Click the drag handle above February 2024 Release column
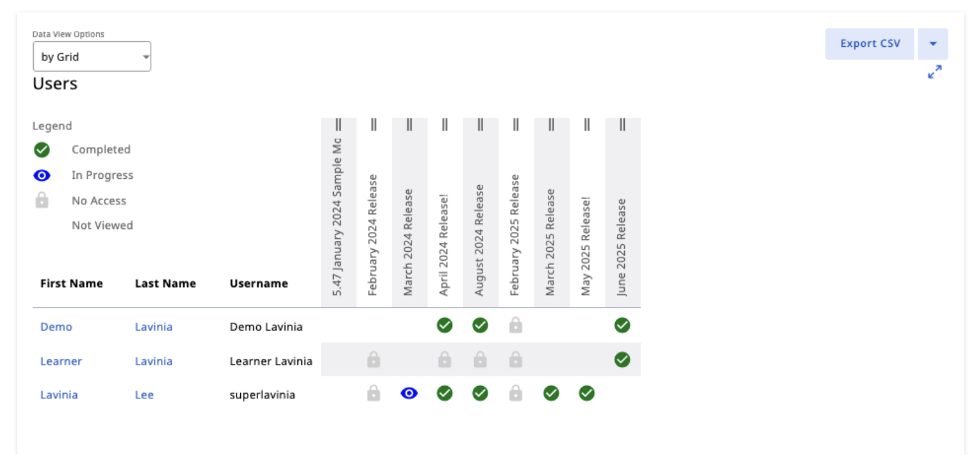 tap(374, 125)
